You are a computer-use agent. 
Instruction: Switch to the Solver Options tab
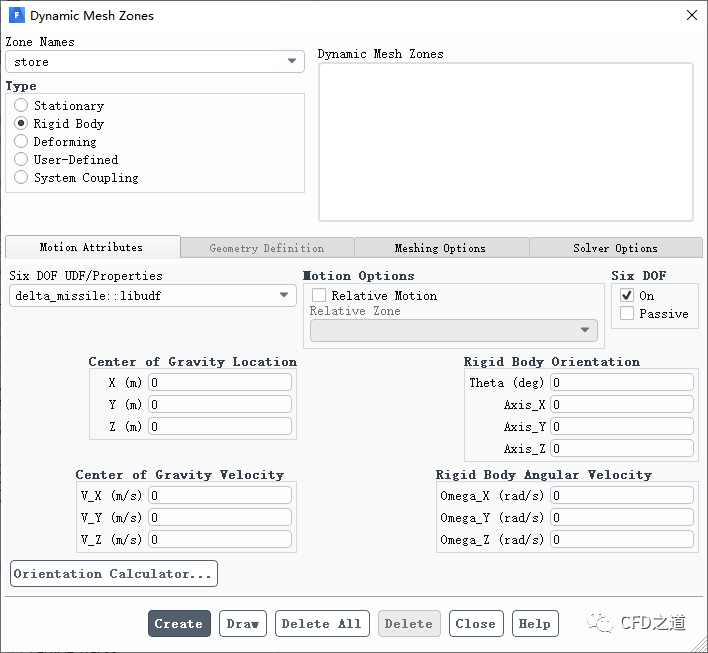(x=615, y=248)
